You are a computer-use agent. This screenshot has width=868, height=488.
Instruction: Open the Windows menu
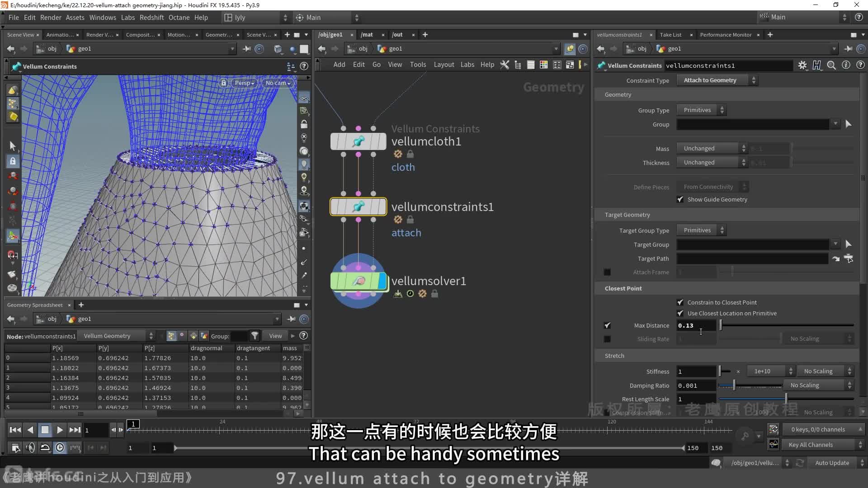[103, 17]
